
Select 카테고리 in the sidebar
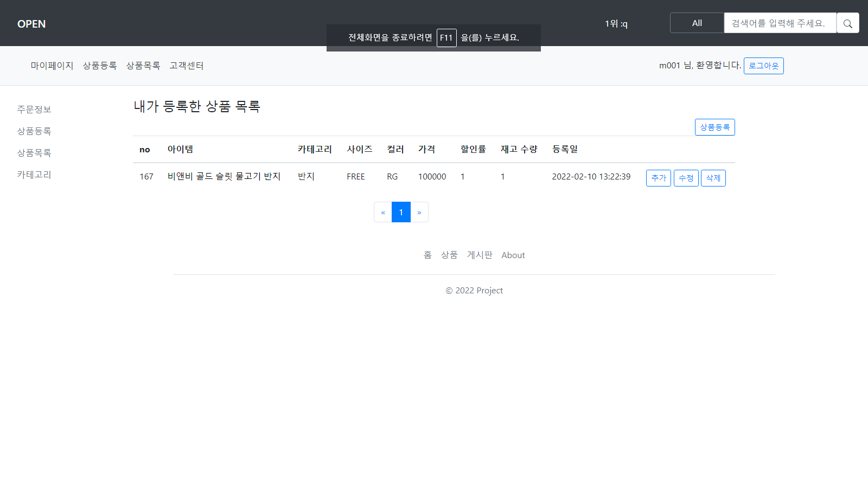(x=34, y=175)
